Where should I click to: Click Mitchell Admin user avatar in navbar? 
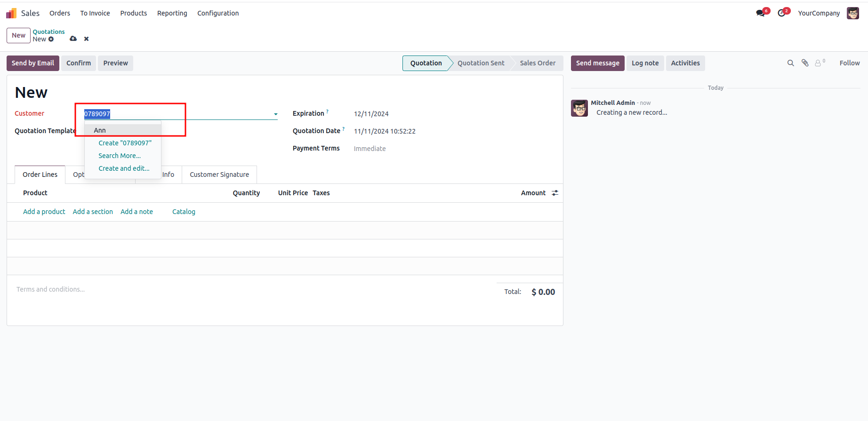point(853,13)
